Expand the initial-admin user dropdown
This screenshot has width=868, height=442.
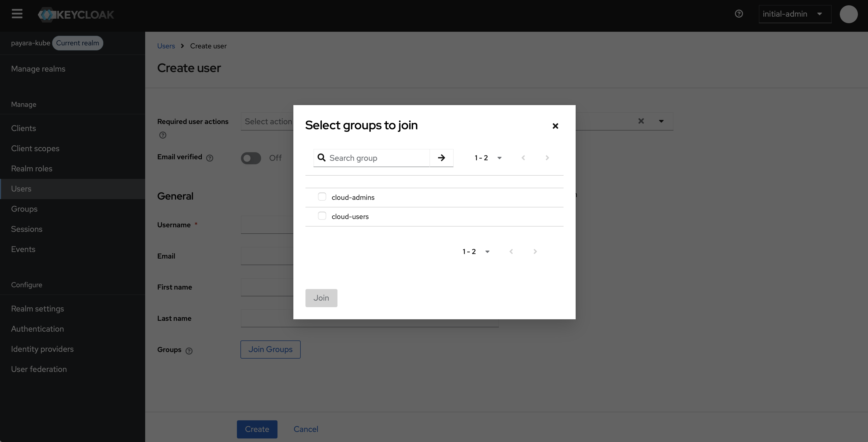(795, 14)
